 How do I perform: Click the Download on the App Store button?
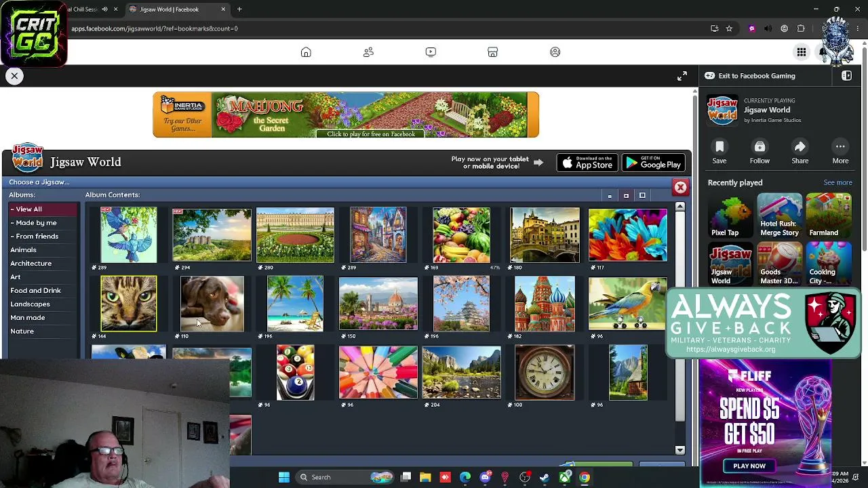[587, 163]
